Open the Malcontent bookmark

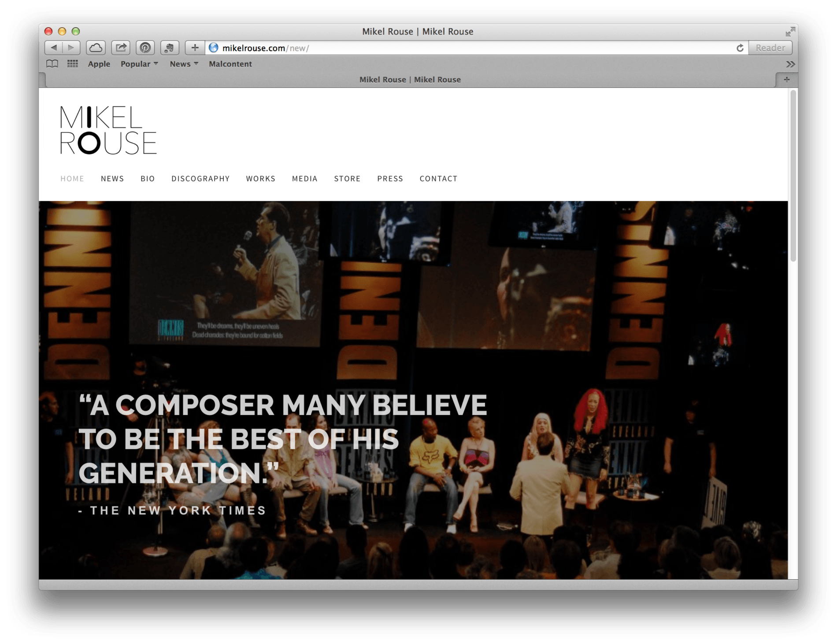click(230, 64)
